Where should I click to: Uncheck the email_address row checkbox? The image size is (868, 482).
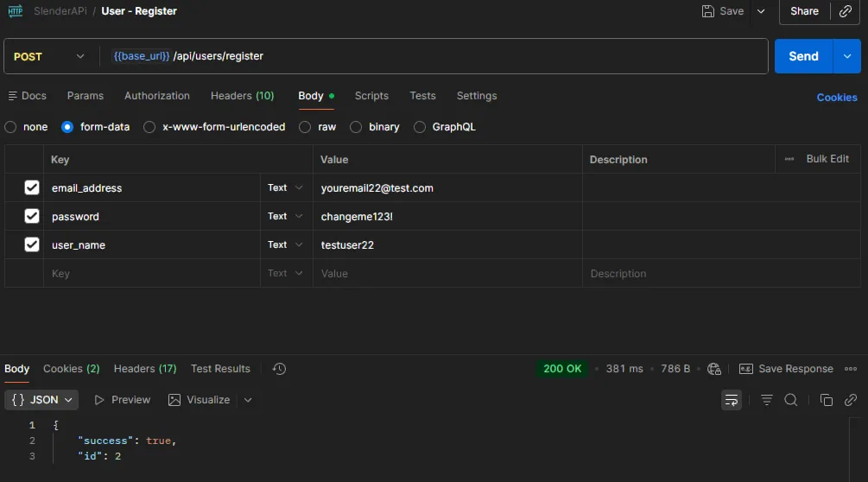pos(32,188)
